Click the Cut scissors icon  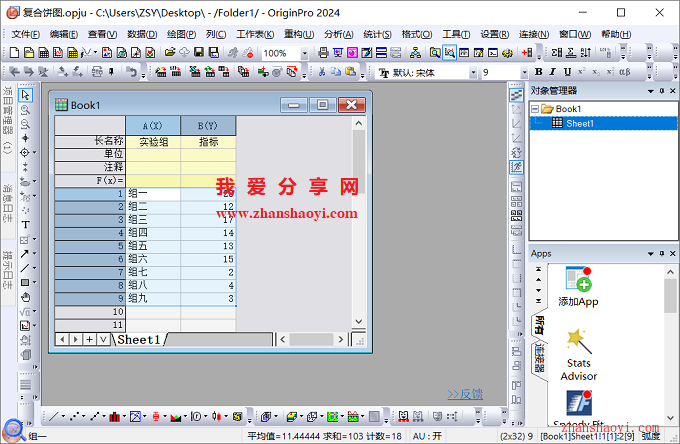tap(322, 72)
